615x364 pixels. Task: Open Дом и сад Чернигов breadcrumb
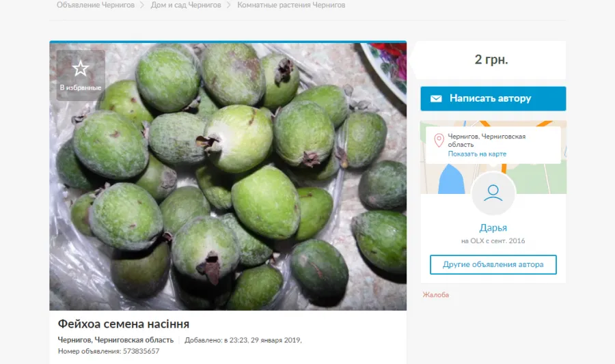pyautogui.click(x=186, y=5)
